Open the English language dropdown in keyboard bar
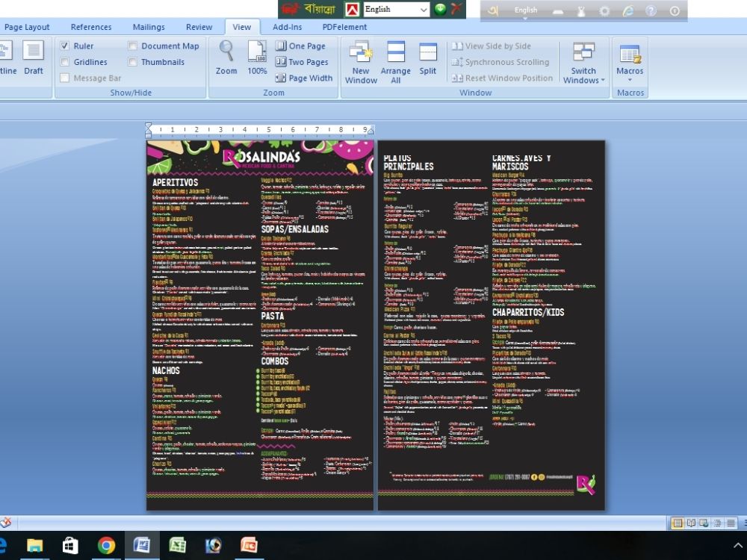747x560 pixels. (397, 9)
